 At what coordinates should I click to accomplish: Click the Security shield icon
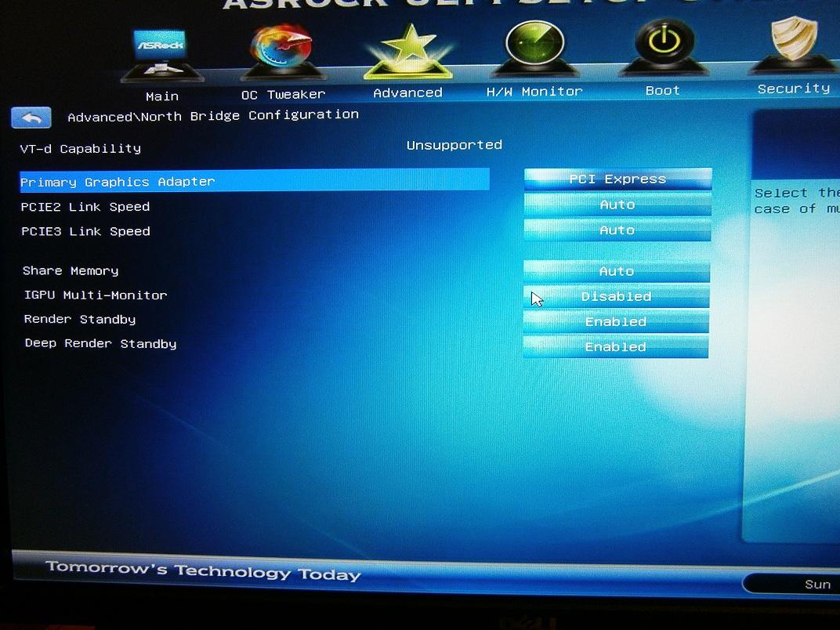tap(794, 45)
